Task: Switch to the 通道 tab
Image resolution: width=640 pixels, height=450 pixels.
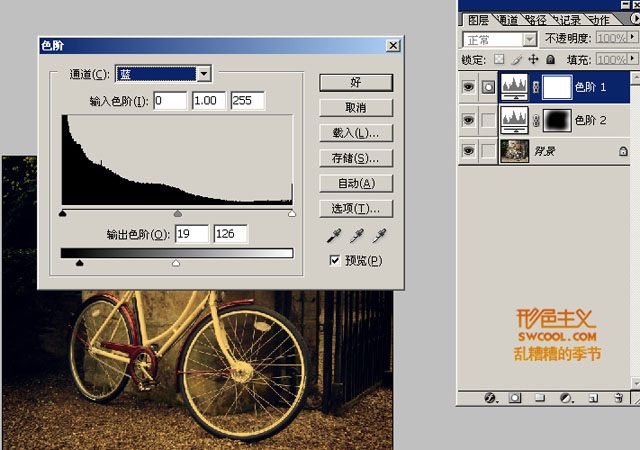Action: 508,20
